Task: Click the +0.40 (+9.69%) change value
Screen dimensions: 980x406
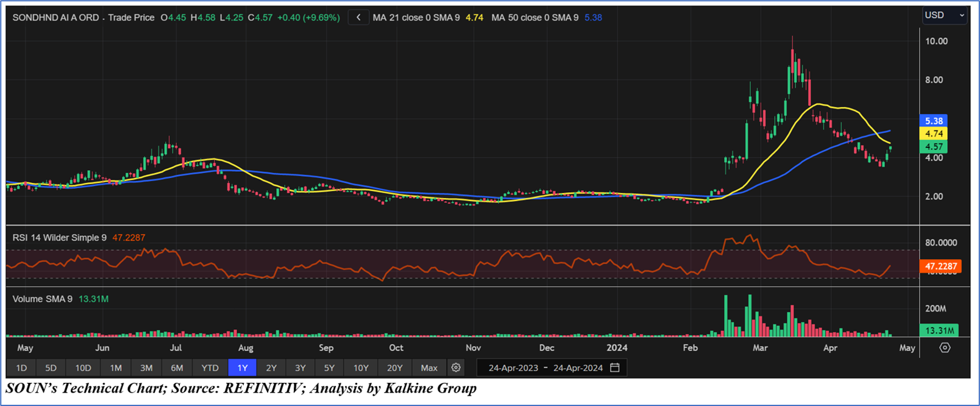Action: (308, 18)
